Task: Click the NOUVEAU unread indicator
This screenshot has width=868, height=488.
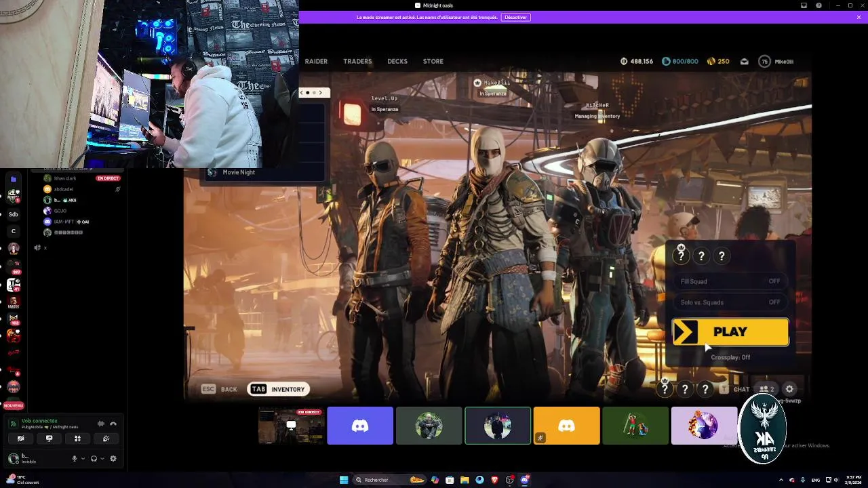Action: [13, 405]
